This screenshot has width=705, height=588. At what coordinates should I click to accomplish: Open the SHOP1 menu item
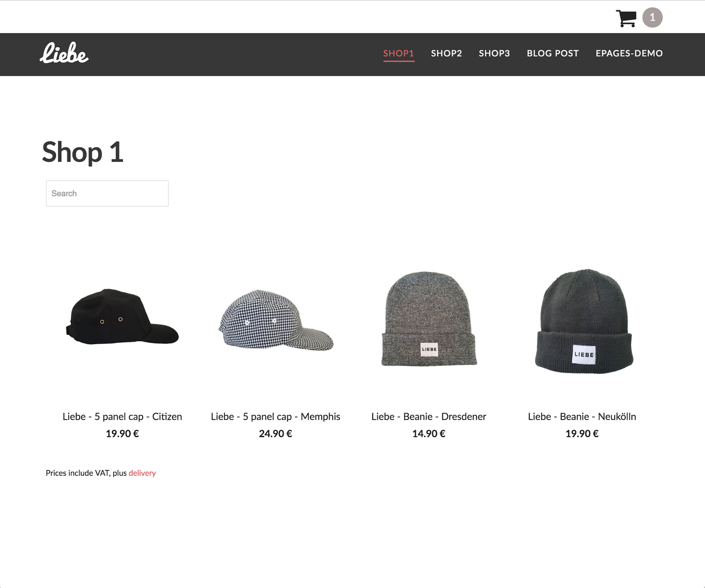pyautogui.click(x=399, y=53)
